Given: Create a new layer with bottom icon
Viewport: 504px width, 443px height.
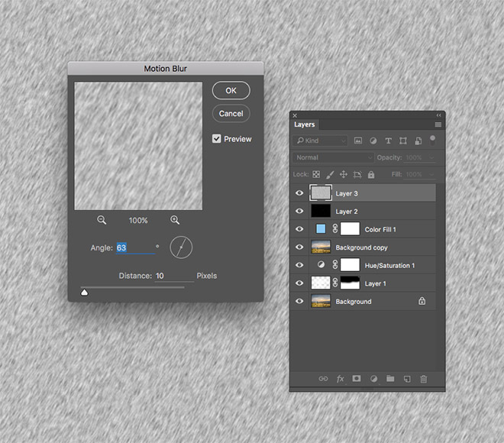Looking at the screenshot, I should coord(407,378).
